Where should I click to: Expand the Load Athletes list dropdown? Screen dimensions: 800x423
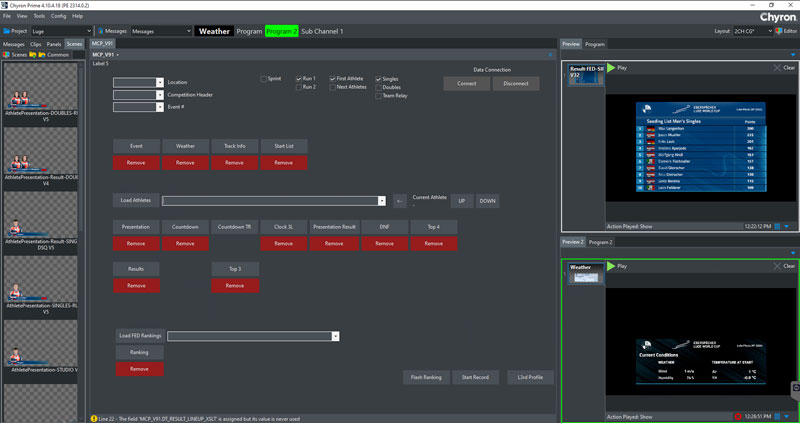pos(382,201)
